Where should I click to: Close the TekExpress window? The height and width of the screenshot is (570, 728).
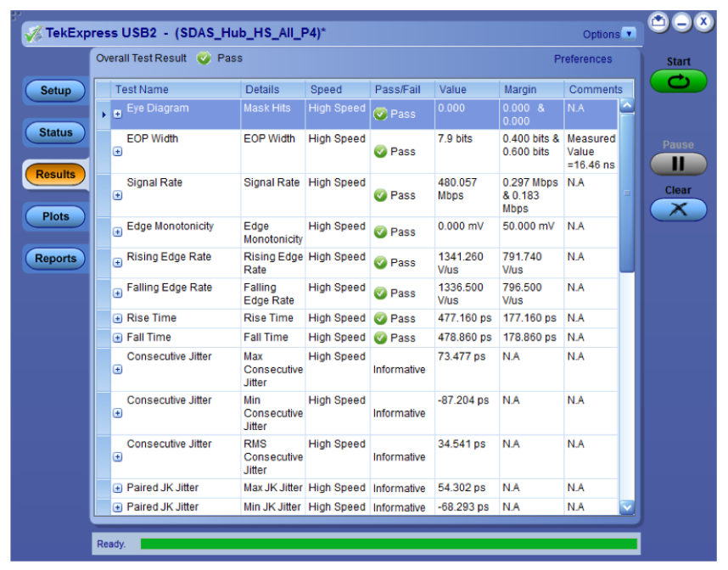click(704, 21)
